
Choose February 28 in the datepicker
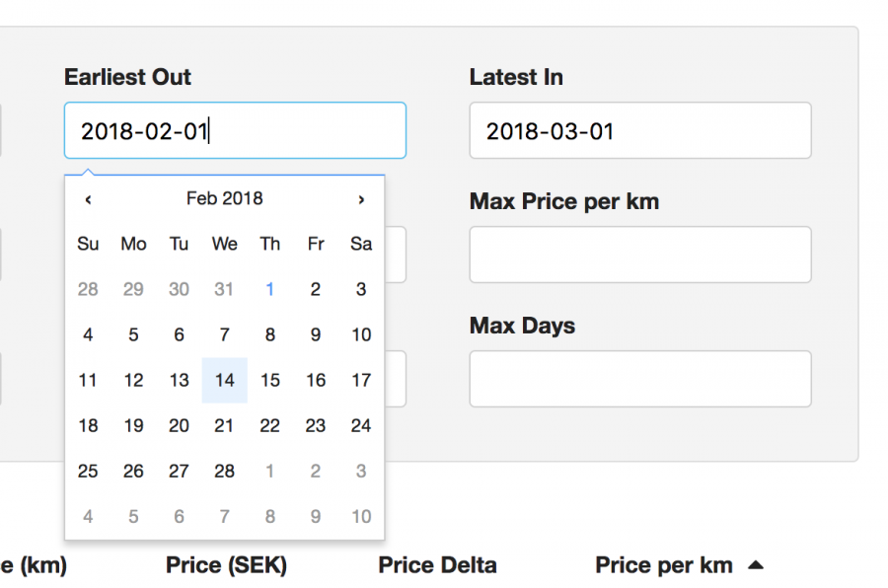224,471
